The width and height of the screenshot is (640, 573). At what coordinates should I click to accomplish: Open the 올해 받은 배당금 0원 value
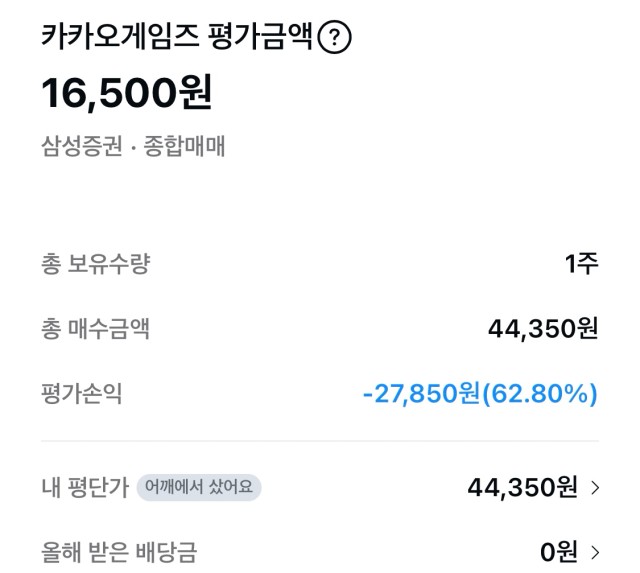[559, 552]
